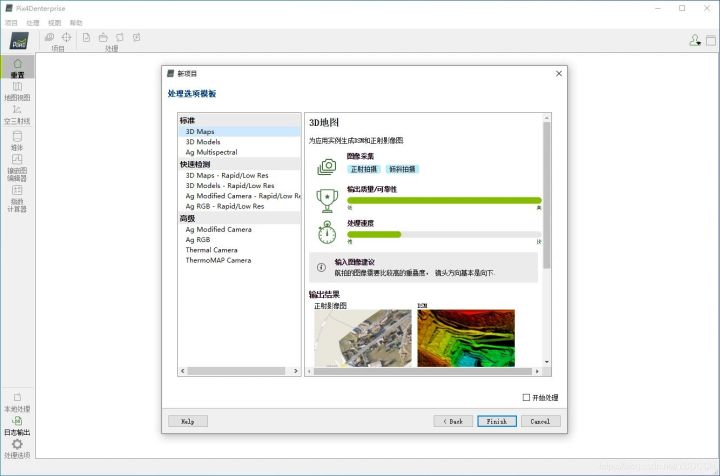Click the colorful DSM preview thumbnail
720x476 pixels.
point(466,338)
